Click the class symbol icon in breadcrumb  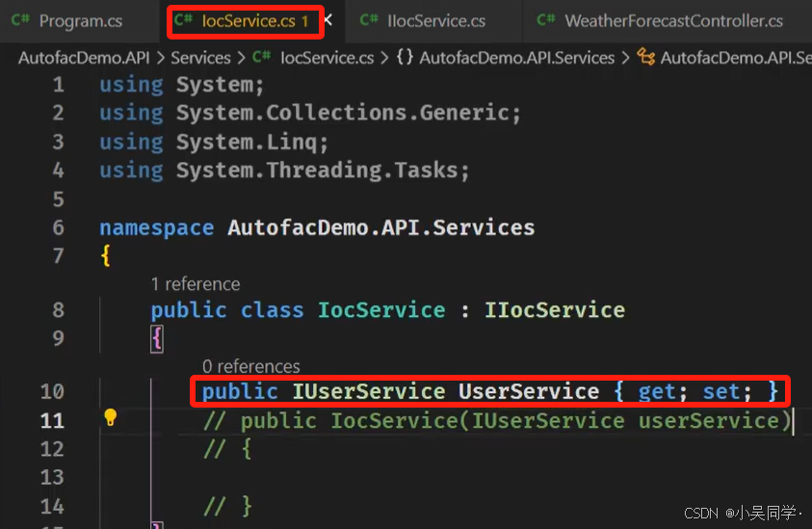point(645,57)
